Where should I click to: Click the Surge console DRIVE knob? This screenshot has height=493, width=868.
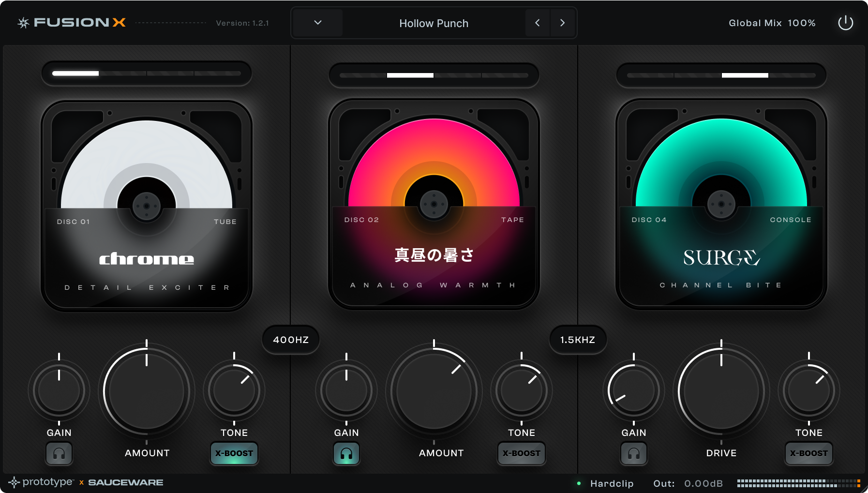[721, 391]
